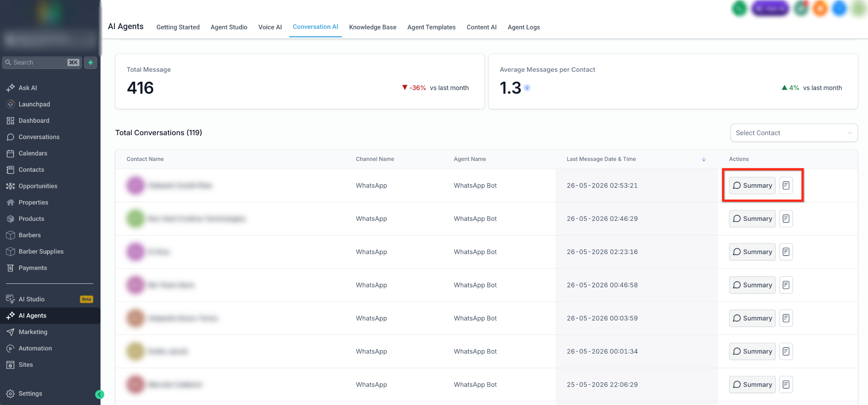868x405 pixels.
Task: Switch to Getting Started tab
Action: 178,27
